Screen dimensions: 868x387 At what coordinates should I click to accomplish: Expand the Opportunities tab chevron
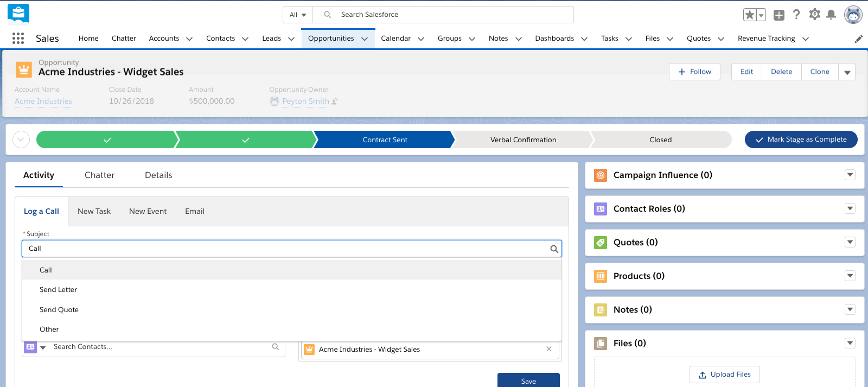[365, 39]
